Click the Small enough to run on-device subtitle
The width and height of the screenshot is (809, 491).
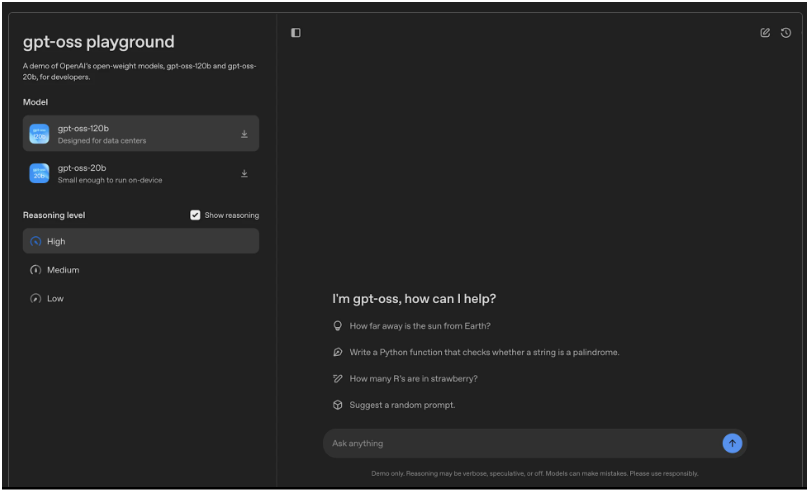click(110, 180)
